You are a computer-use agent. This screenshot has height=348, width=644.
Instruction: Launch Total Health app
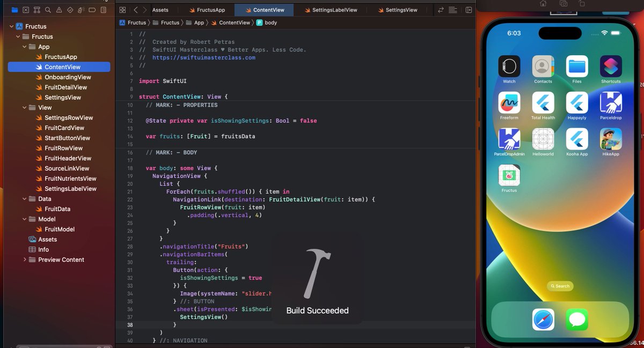(x=543, y=102)
